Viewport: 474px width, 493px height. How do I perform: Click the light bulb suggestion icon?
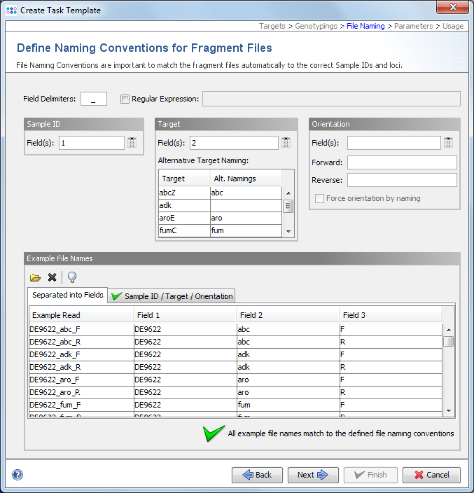tap(72, 277)
